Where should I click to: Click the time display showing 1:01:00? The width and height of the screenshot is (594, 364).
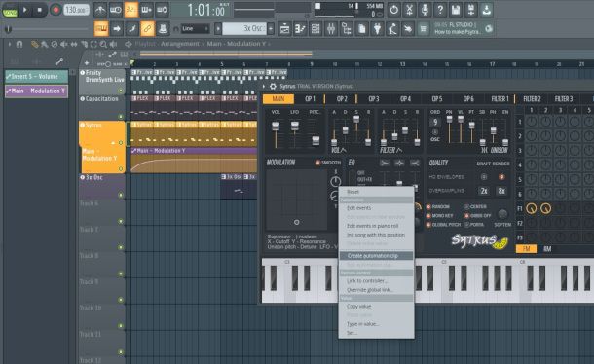point(206,10)
